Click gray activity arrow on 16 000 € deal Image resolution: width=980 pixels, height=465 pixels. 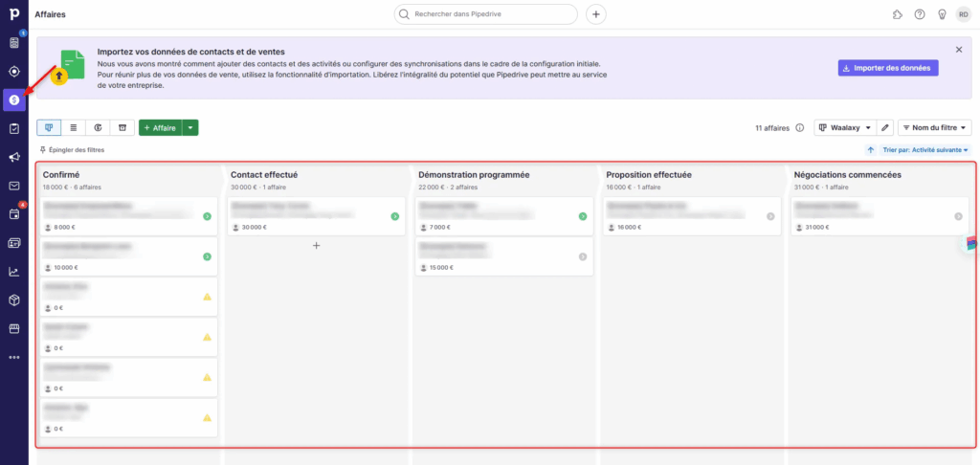click(x=770, y=216)
